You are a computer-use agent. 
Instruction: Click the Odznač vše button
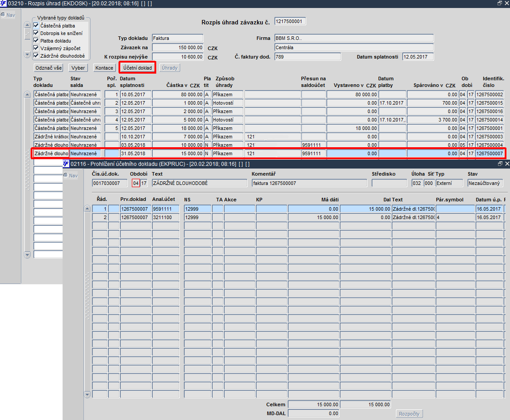pos(48,67)
